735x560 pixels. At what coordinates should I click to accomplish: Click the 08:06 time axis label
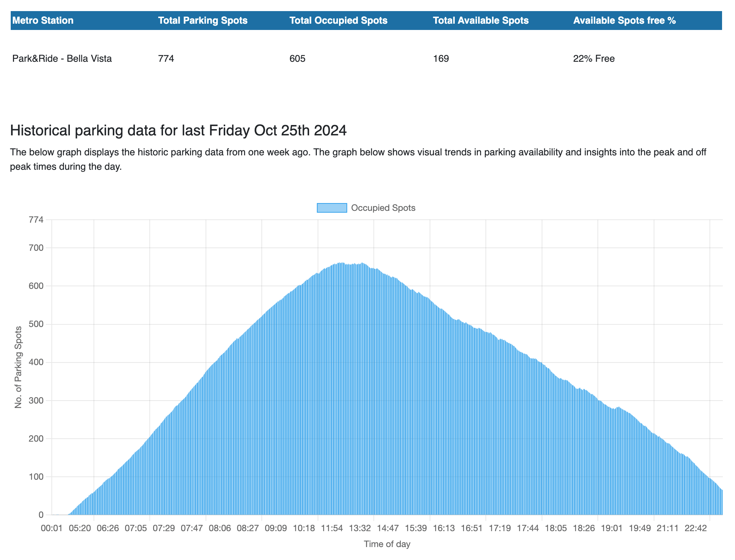coord(220,528)
